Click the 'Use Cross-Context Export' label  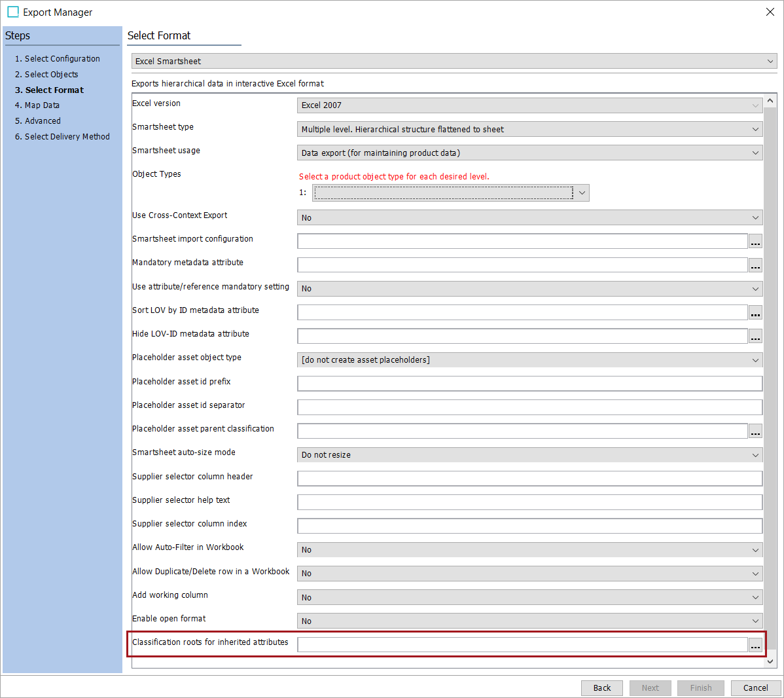179,215
